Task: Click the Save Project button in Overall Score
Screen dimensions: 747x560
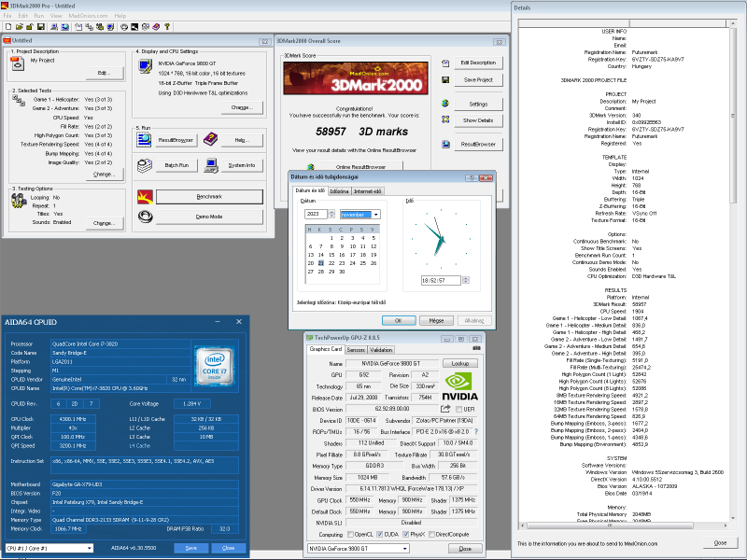Action: coord(478,80)
